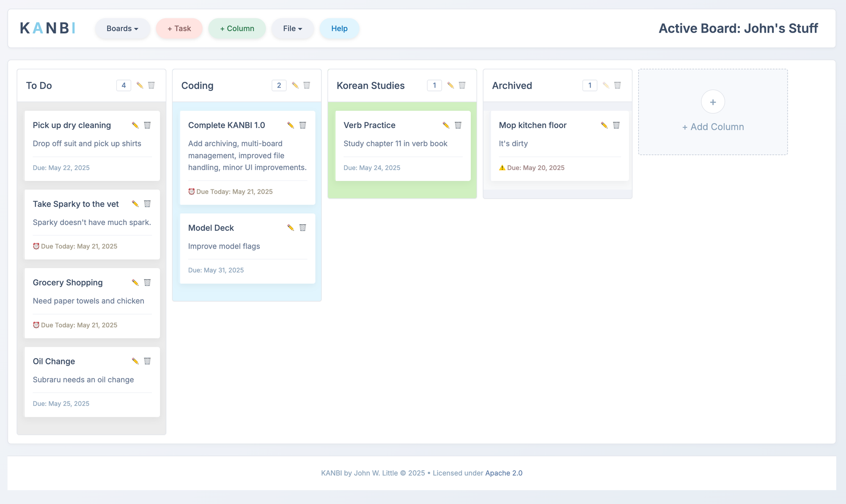This screenshot has height=504, width=846.
Task: Open the File dropdown
Action: tap(292, 28)
